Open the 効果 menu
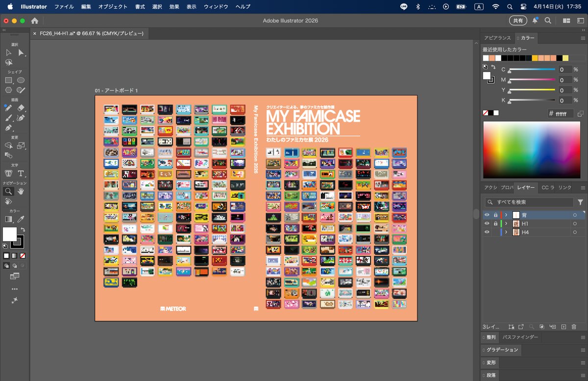The image size is (588, 381). [174, 7]
